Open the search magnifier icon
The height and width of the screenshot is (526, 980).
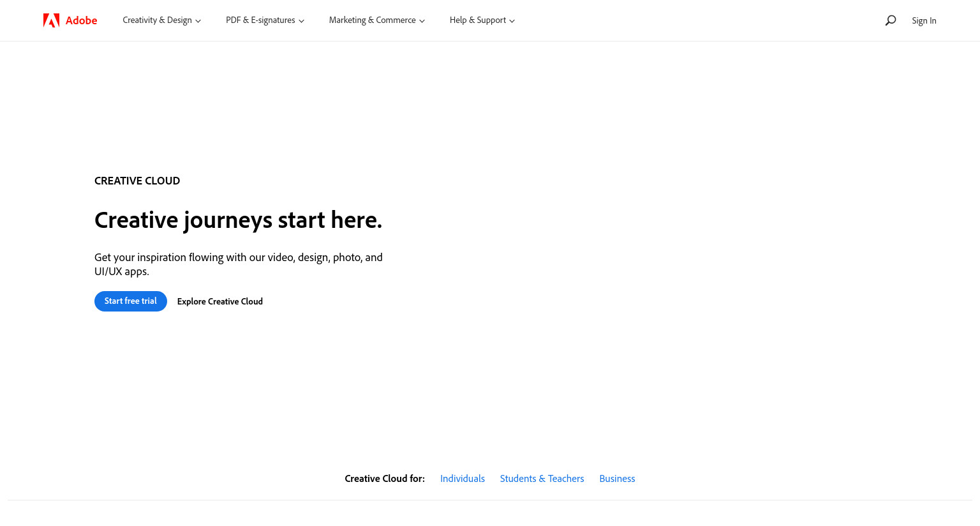point(891,20)
